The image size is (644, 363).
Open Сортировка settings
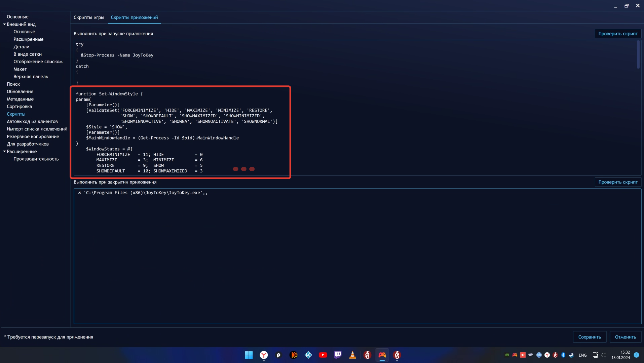click(19, 107)
